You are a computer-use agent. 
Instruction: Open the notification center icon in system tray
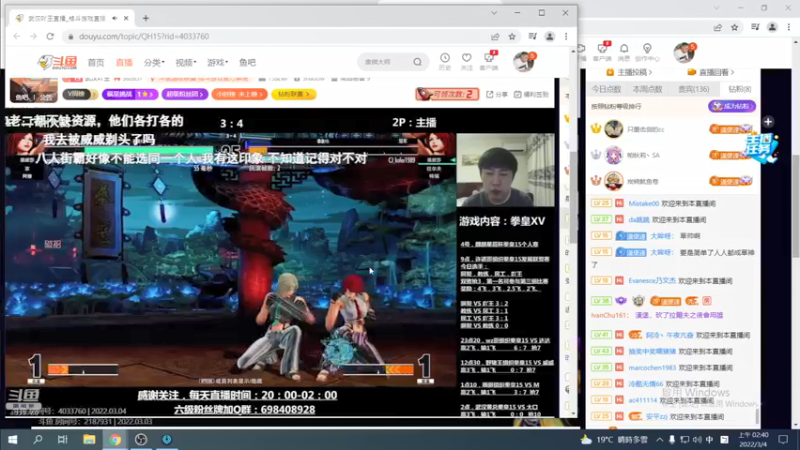(x=783, y=439)
